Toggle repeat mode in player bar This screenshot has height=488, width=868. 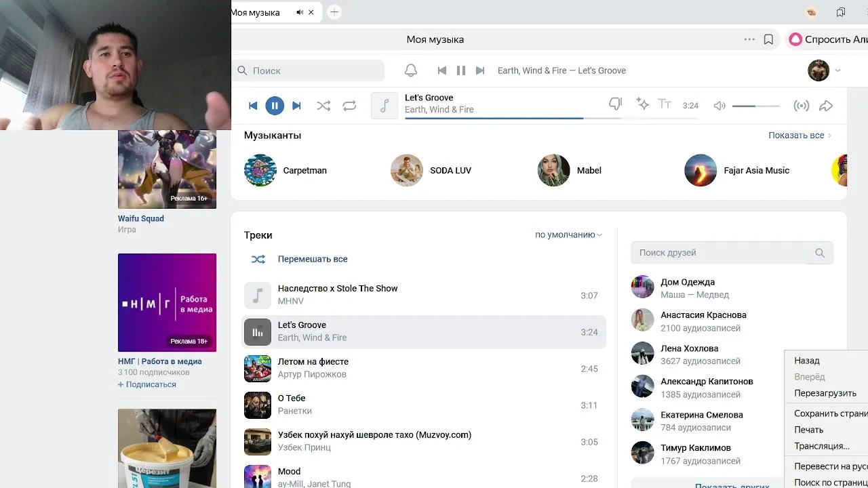349,106
